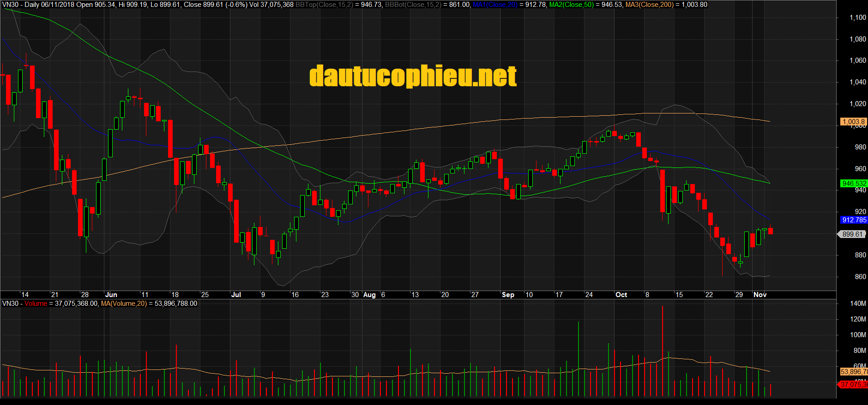Select the 'BBTop(Close,15,2) = 946.73' indicator label

(338, 5)
